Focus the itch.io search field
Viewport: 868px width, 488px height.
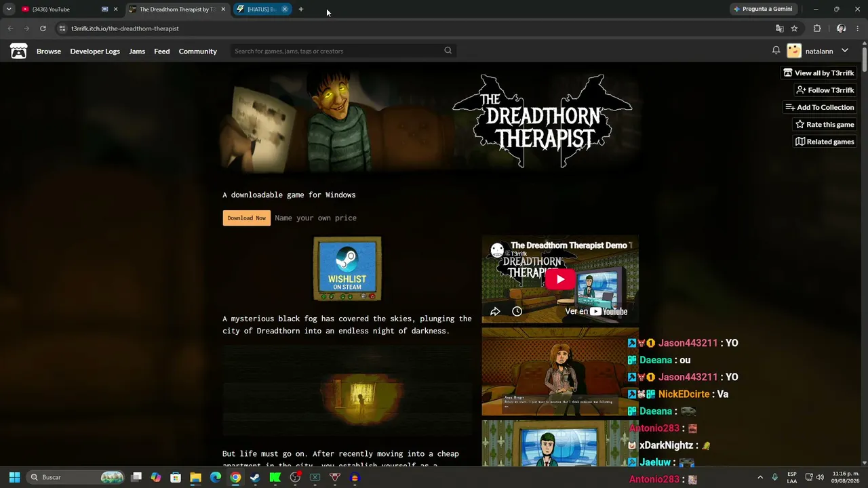click(342, 51)
